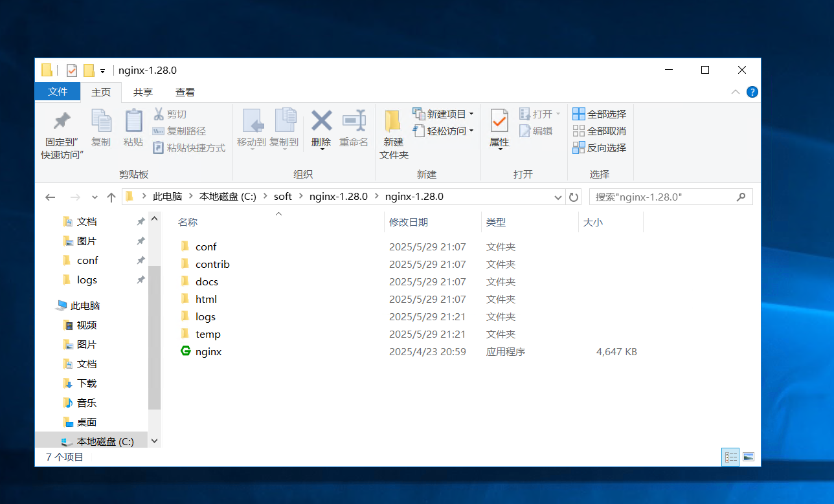Click soft in the address path

[283, 197]
